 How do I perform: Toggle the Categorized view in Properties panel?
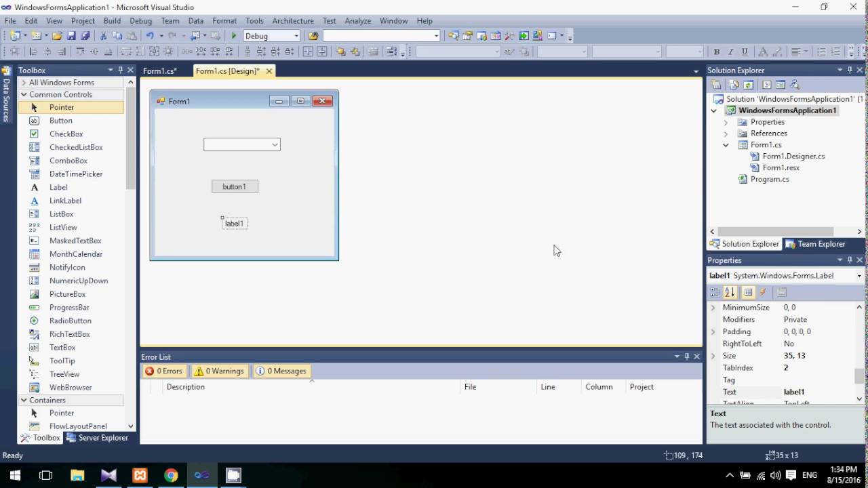(715, 292)
